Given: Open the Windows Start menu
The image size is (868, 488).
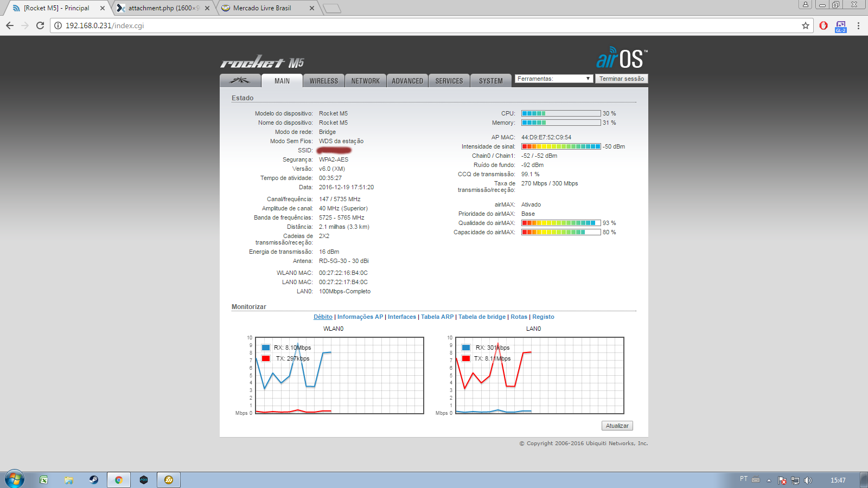Looking at the screenshot, I should [x=15, y=479].
